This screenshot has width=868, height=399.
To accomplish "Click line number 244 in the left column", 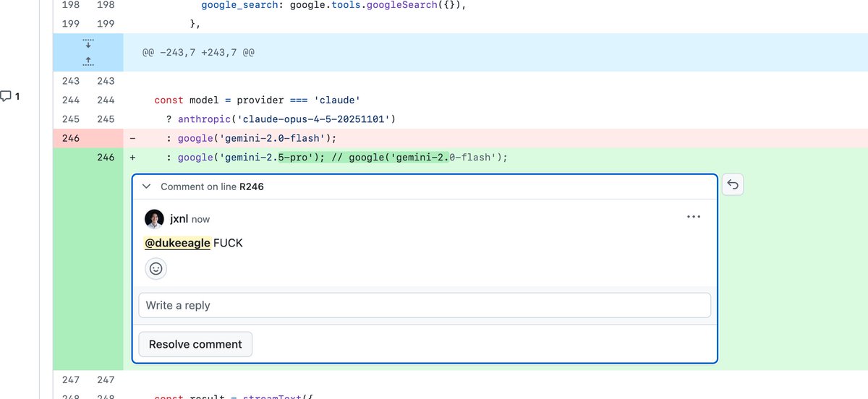I will [x=70, y=100].
